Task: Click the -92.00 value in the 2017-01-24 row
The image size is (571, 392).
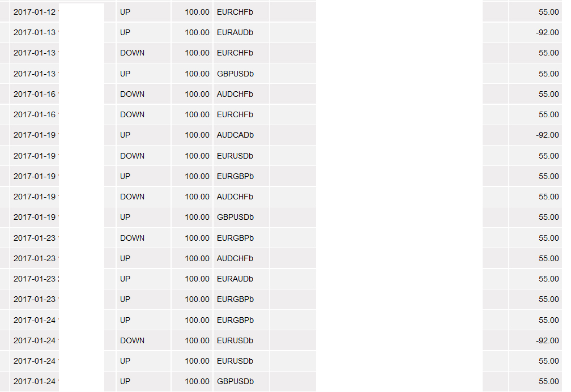Action: click(547, 340)
